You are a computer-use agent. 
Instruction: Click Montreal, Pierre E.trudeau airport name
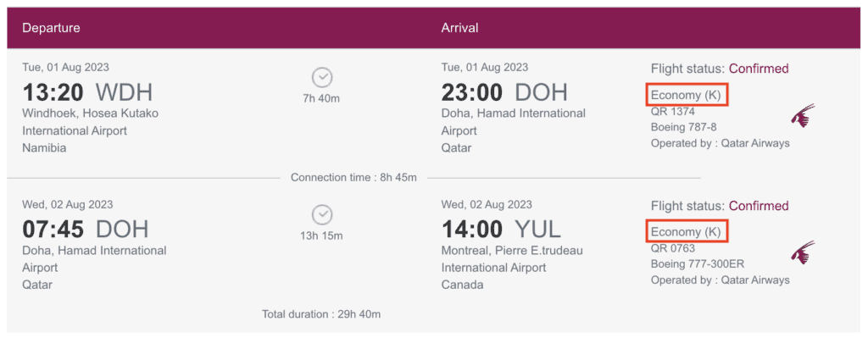[512, 251]
